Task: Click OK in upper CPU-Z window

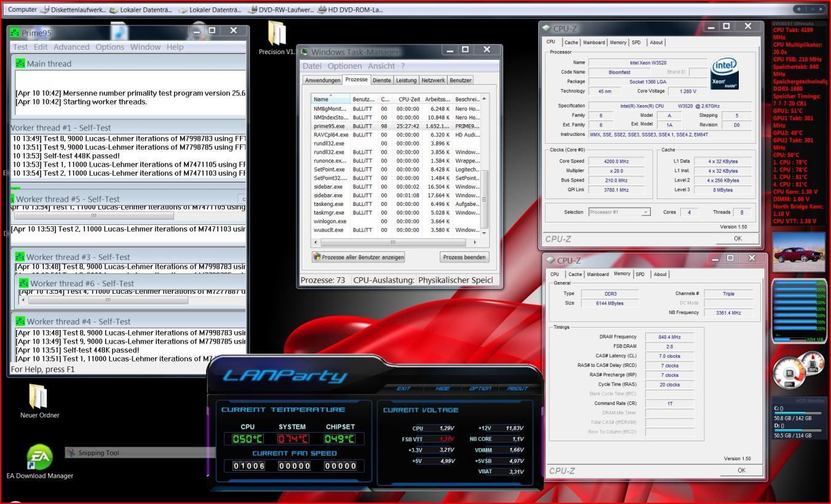Action: (738, 238)
